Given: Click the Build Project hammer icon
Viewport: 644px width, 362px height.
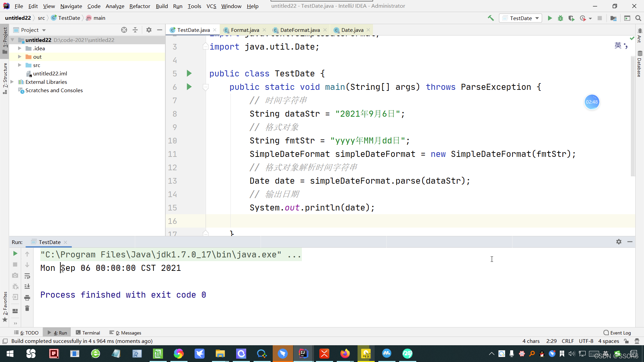Looking at the screenshot, I should [491, 18].
